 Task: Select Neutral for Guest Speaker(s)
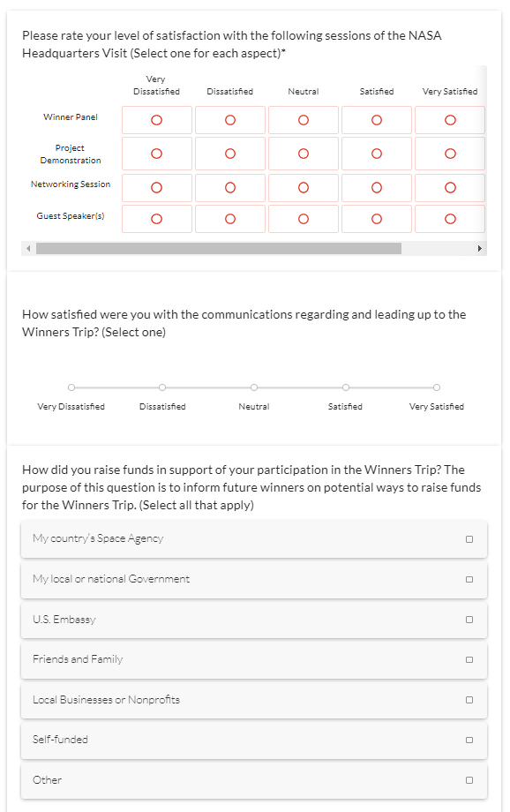304,219
